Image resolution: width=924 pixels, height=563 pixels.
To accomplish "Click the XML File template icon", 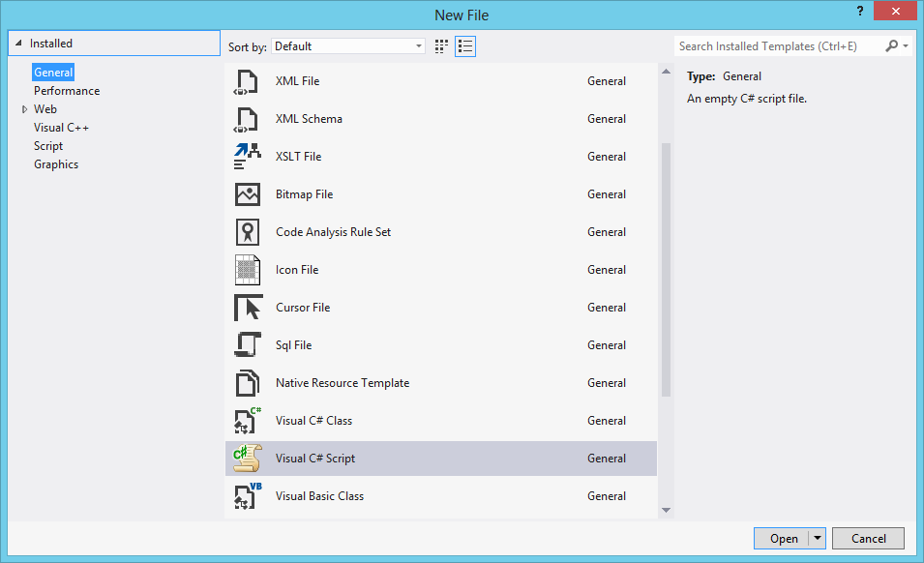I will click(247, 81).
